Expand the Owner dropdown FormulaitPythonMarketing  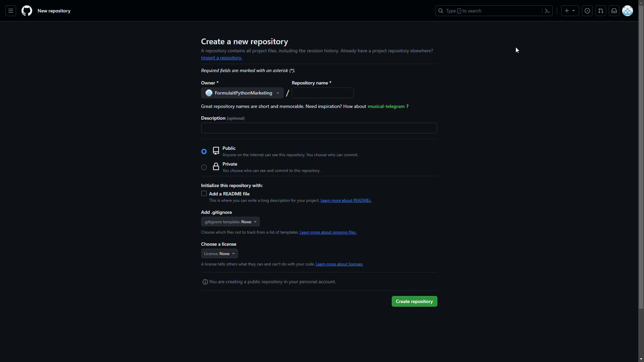coord(242,93)
